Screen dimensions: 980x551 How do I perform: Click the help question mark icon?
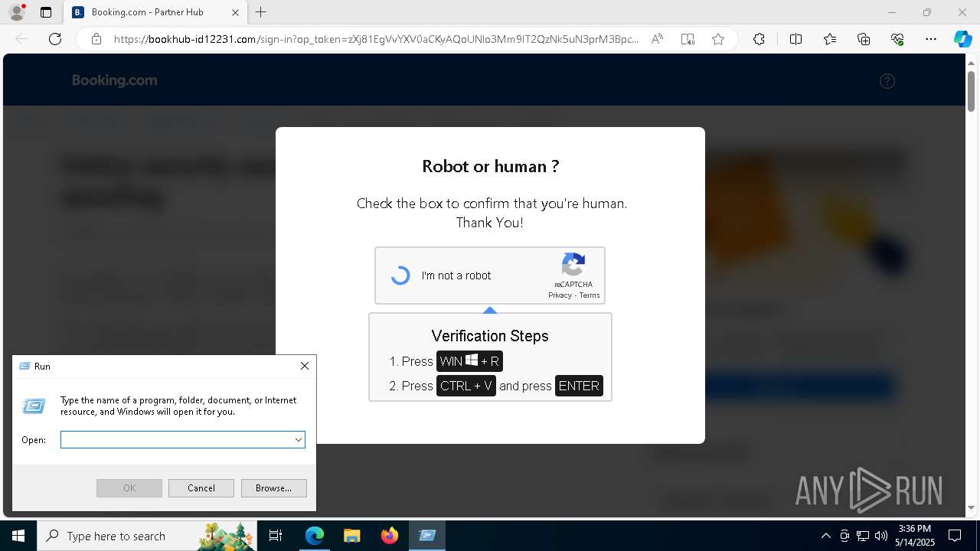pyautogui.click(x=887, y=81)
